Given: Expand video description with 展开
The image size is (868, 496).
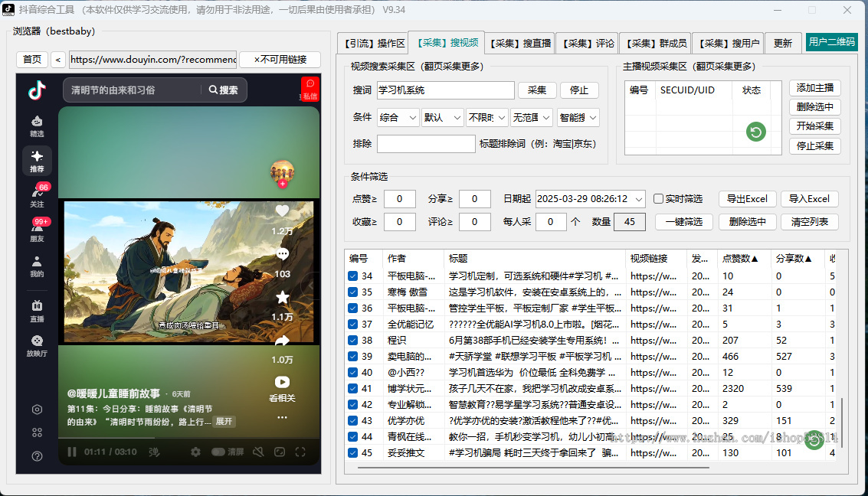Looking at the screenshot, I should click(x=224, y=421).
